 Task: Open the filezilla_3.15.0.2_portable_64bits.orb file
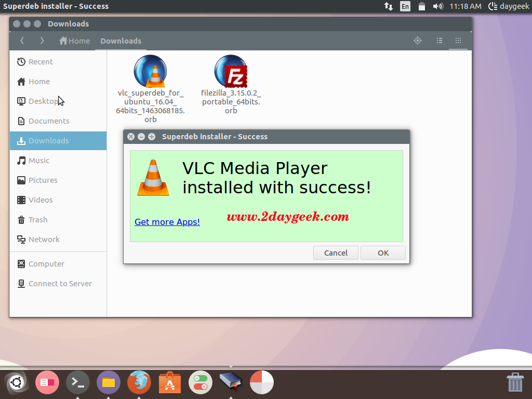pyautogui.click(x=231, y=85)
